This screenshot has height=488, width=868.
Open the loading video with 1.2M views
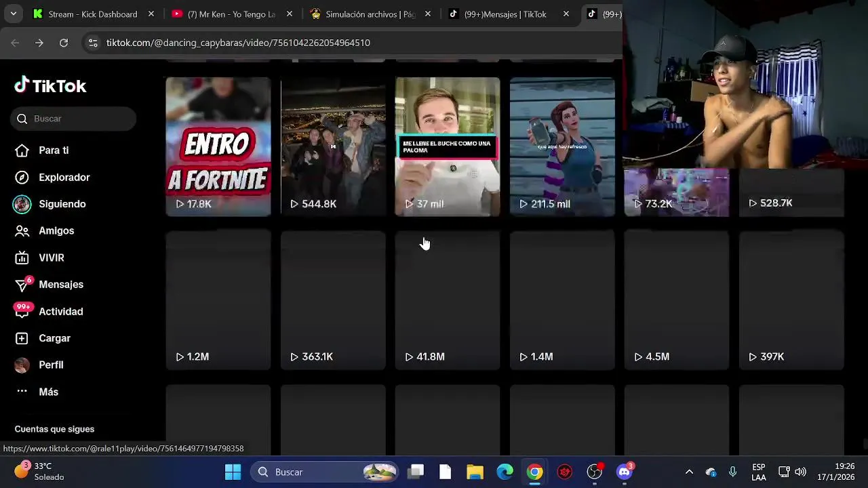tap(218, 300)
